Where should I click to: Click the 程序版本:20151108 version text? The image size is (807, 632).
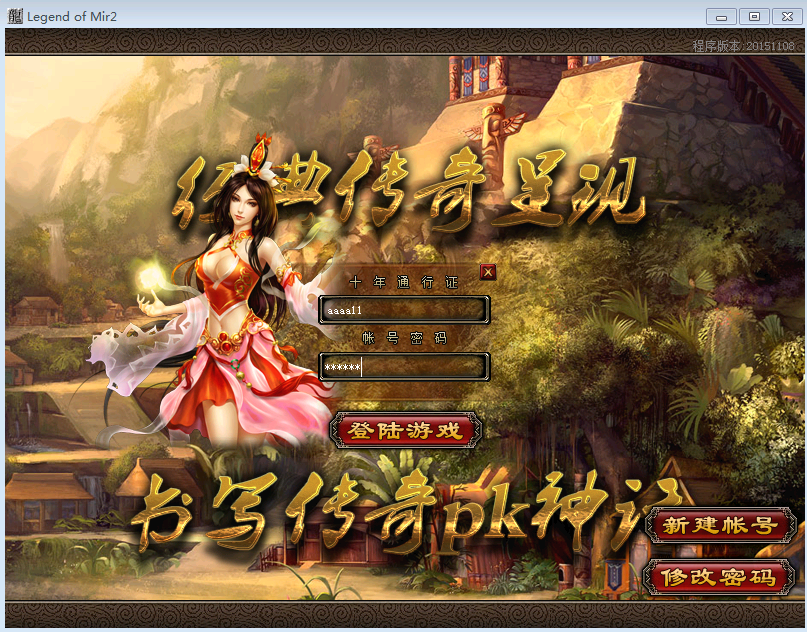[x=743, y=46]
